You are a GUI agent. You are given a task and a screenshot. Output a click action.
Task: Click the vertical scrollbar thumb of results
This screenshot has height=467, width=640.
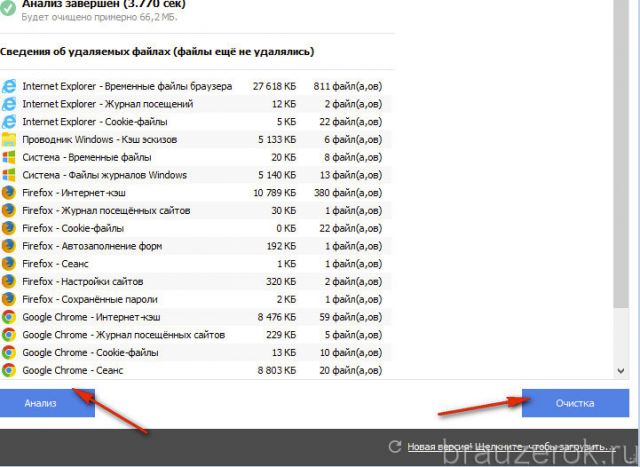[x=621, y=153]
